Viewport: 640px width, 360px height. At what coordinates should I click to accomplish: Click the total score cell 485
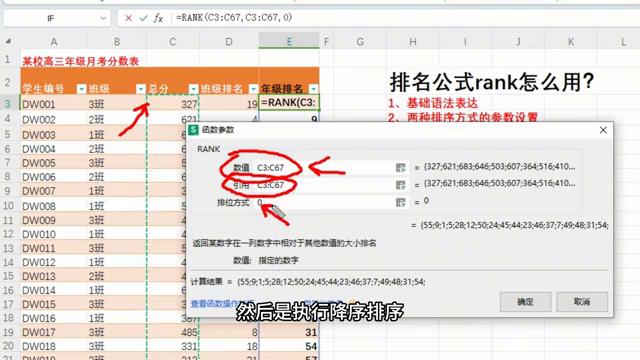coord(173,332)
